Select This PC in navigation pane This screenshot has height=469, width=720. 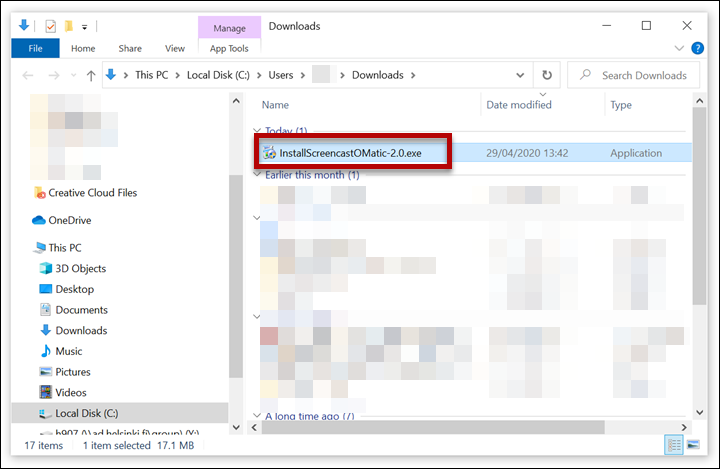coord(65,248)
